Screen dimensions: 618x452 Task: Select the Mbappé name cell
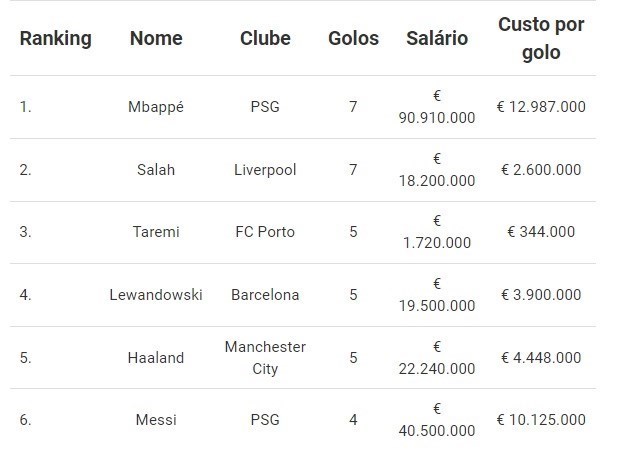point(156,107)
